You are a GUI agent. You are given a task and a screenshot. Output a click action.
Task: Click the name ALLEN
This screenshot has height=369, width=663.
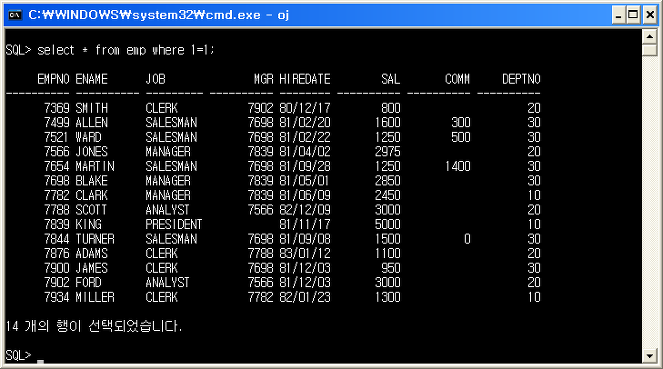(92, 123)
